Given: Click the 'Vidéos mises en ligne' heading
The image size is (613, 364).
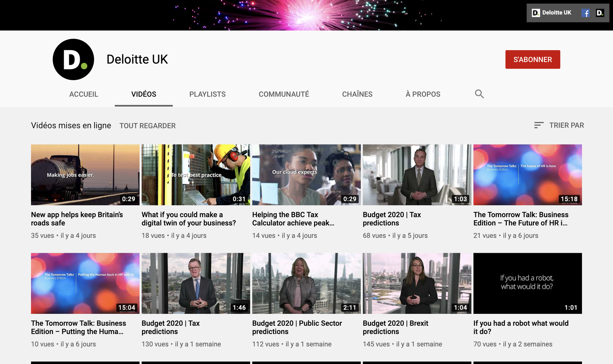Looking at the screenshot, I should click(x=71, y=125).
